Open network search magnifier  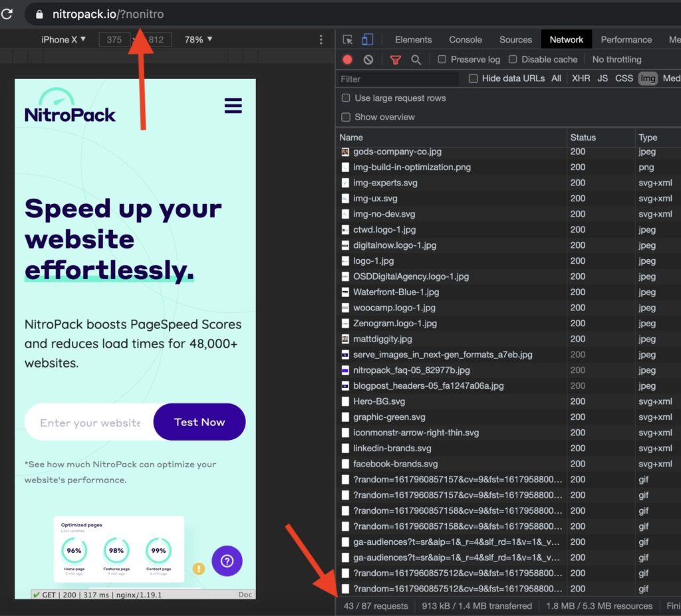[416, 60]
